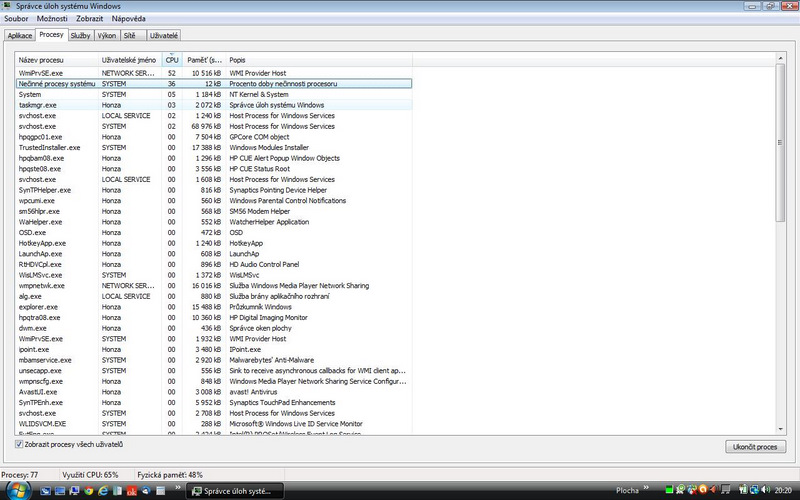Launch Internet Explorer from quick launch
This screenshot has width=800, height=500.
(103, 491)
